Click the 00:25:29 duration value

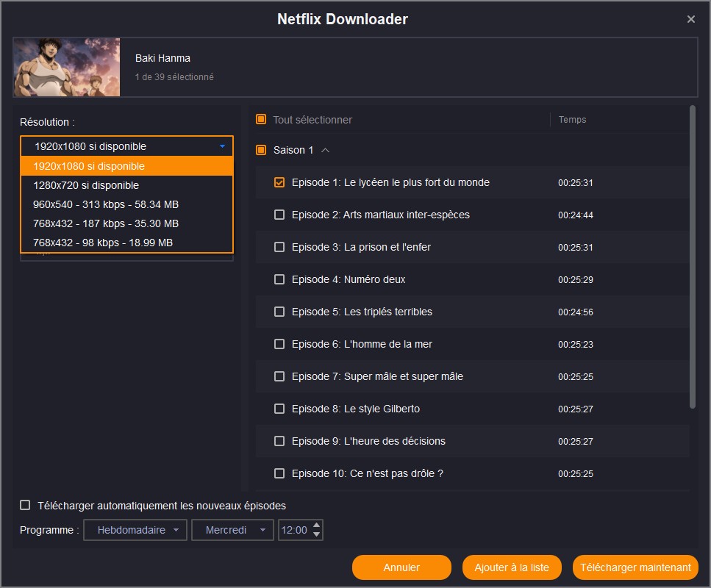pyautogui.click(x=576, y=280)
